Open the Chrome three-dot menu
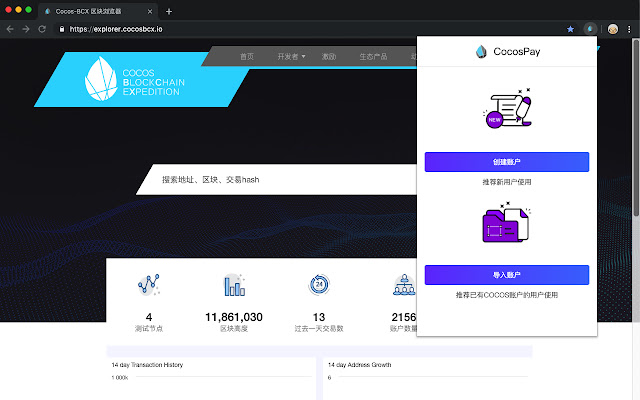The image size is (640, 400). (629, 29)
